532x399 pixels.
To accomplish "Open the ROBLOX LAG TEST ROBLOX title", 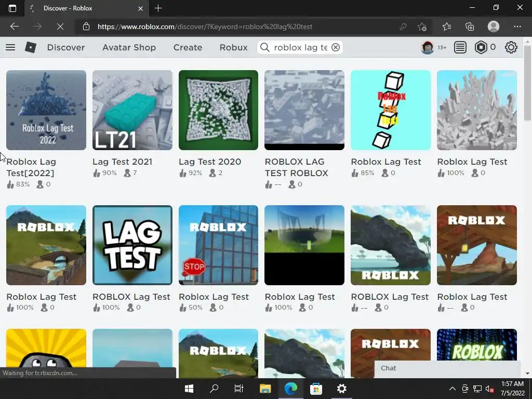I will coord(296,167).
